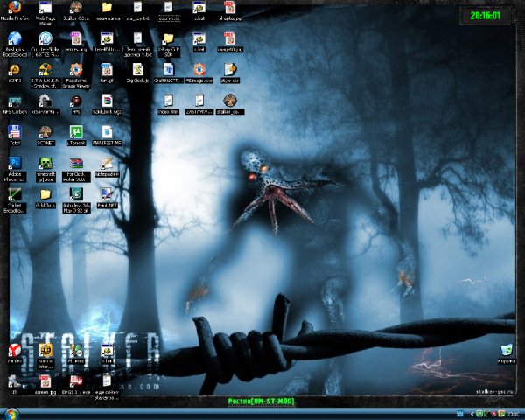Select the screen.jpg image file
This screenshot has width=525, height=420.
(45, 384)
